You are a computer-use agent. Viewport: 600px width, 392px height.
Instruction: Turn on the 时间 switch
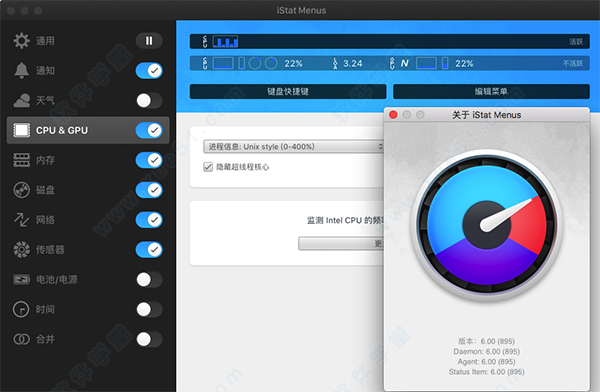[x=149, y=309]
